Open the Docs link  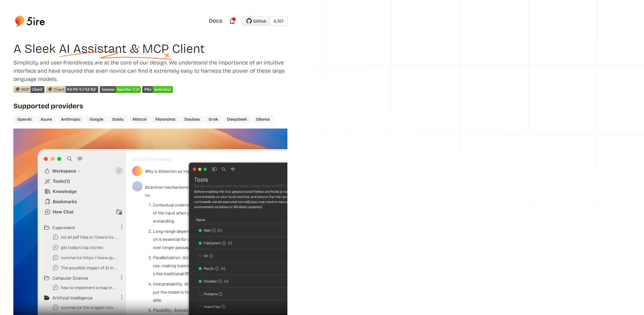(215, 21)
